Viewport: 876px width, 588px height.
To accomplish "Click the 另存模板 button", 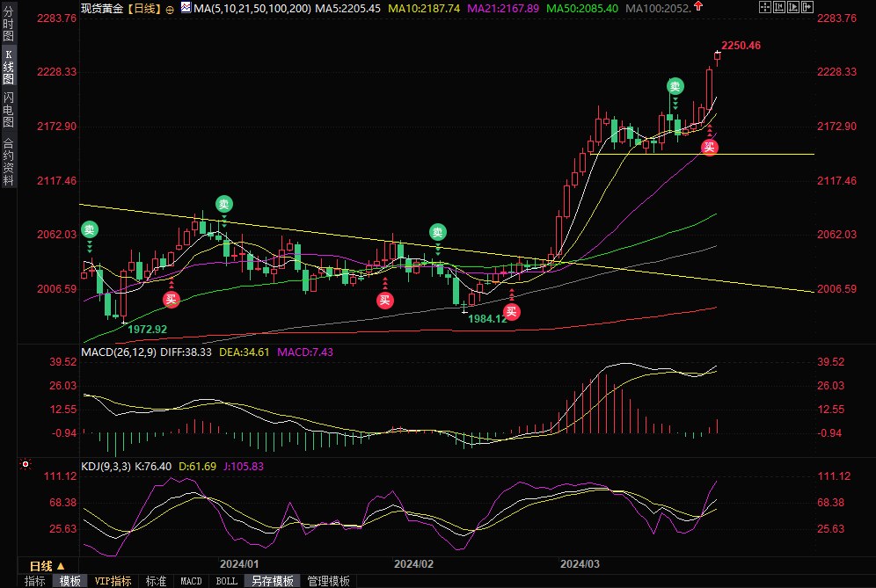I will (x=272, y=581).
